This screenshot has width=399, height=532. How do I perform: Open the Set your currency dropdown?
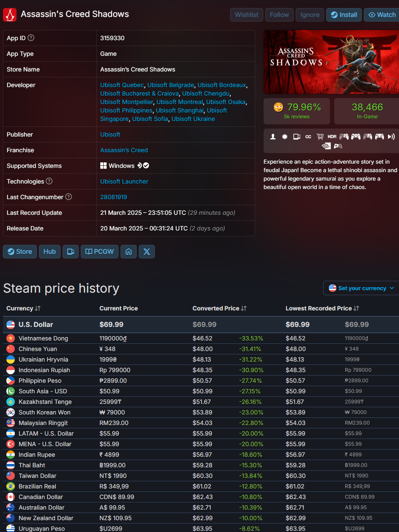(x=362, y=288)
